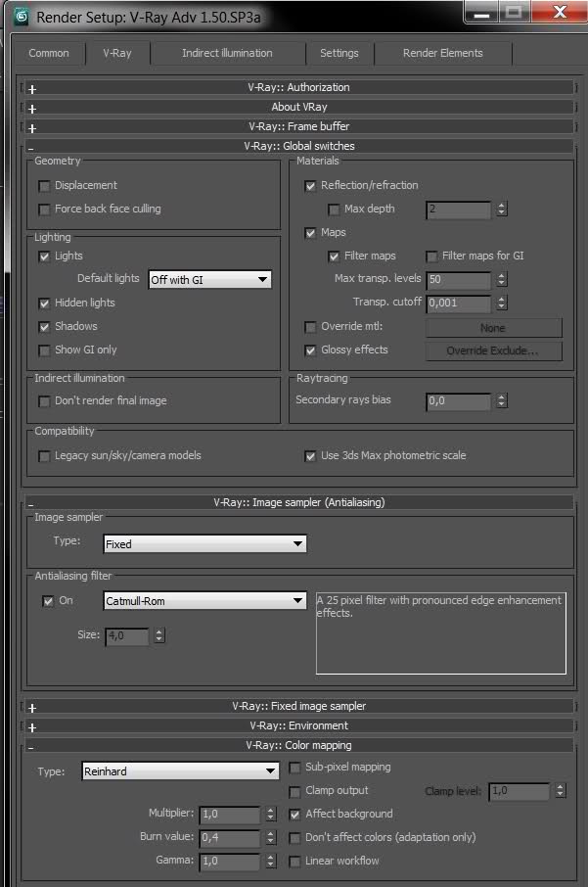Click the Max transp. levels field
The image size is (588, 887).
pyautogui.click(x=459, y=279)
